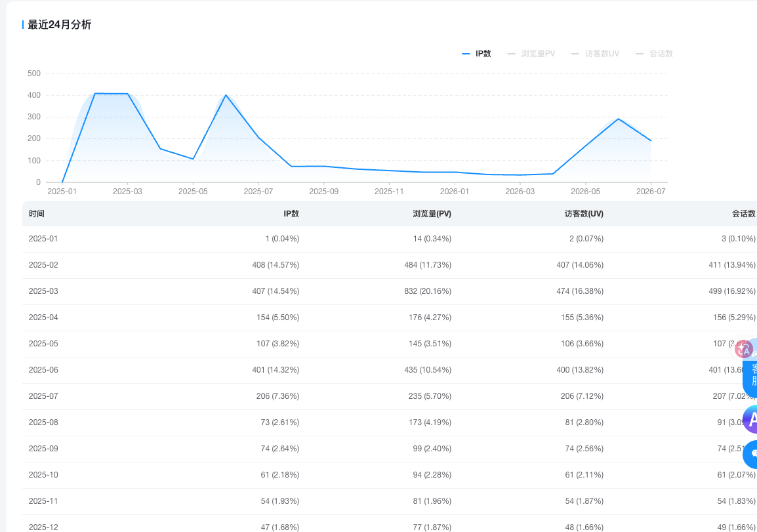Click the 访客数(UV) table column header
The height and width of the screenshot is (532, 757).
[x=584, y=214]
